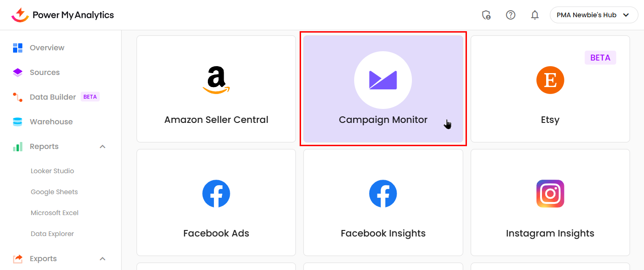Click the Data Builder icon

(x=18, y=97)
